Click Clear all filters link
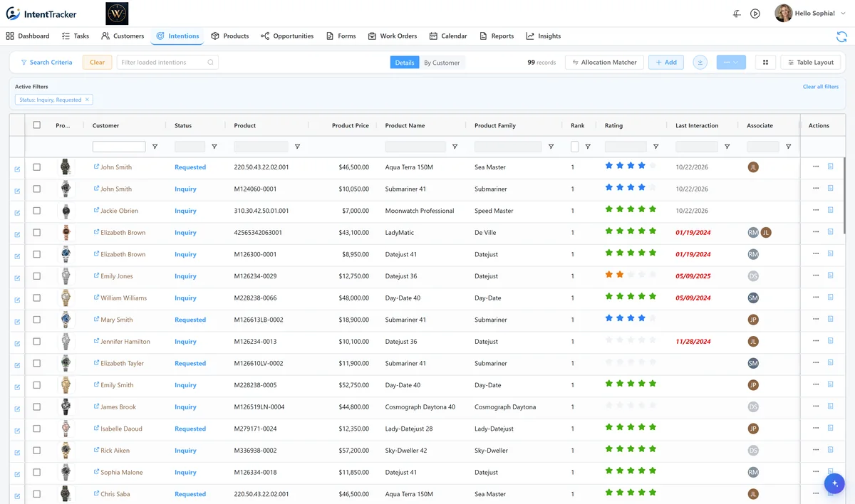 pyautogui.click(x=821, y=87)
